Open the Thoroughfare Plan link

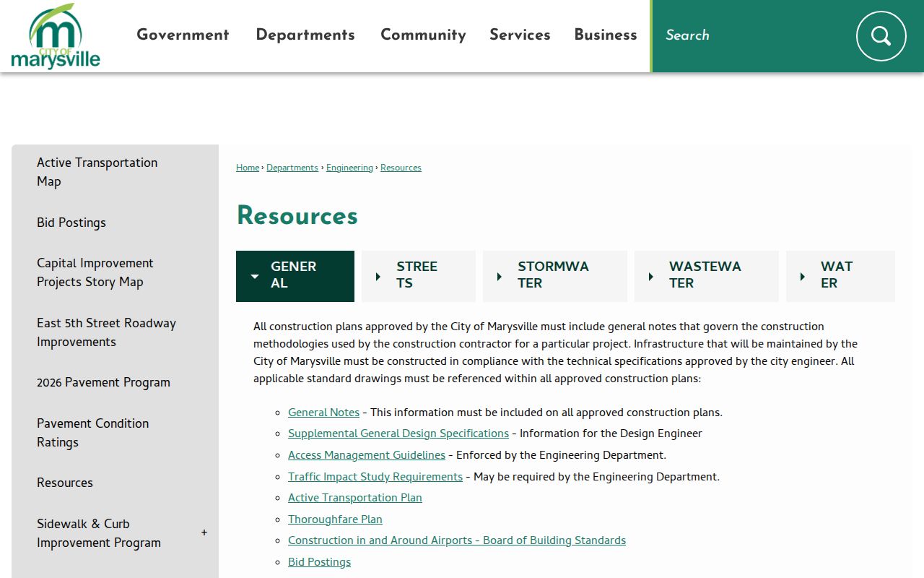[335, 519]
